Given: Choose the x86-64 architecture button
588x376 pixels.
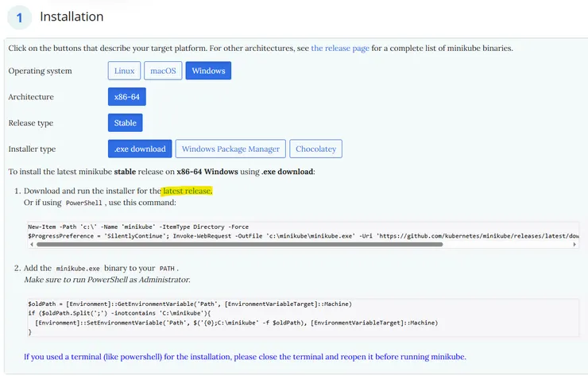Looking at the screenshot, I should pyautogui.click(x=127, y=97).
